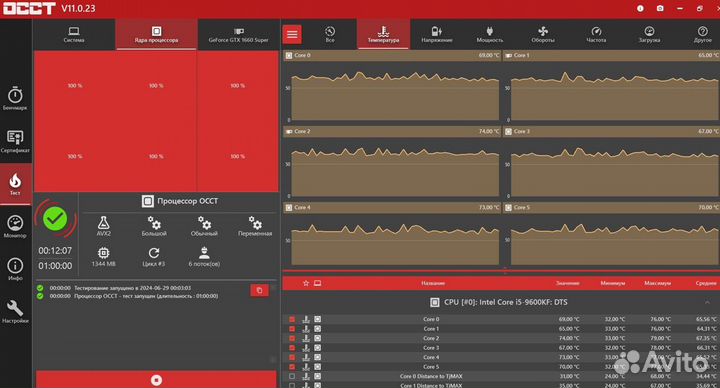Select the Температура tab
Image resolution: width=720 pixels, height=388 pixels.
tap(383, 34)
